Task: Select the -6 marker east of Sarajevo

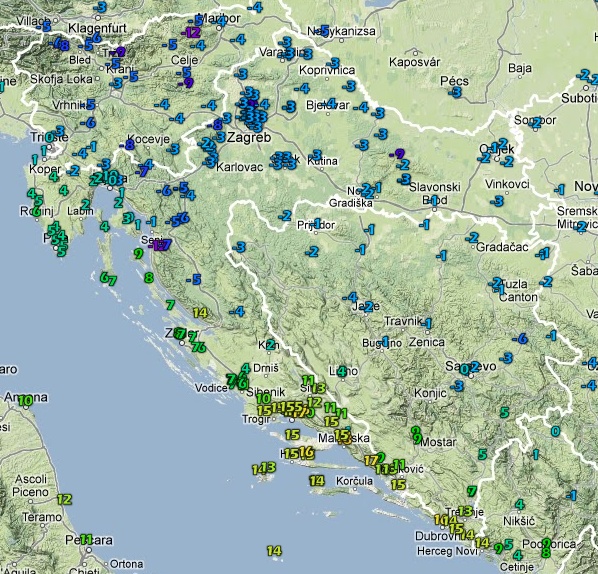Action: click(520, 338)
